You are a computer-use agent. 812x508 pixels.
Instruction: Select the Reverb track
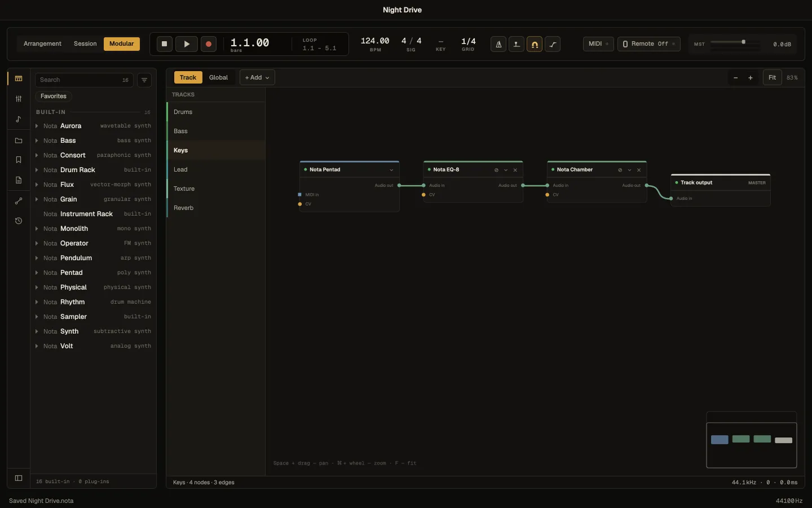pyautogui.click(x=216, y=208)
